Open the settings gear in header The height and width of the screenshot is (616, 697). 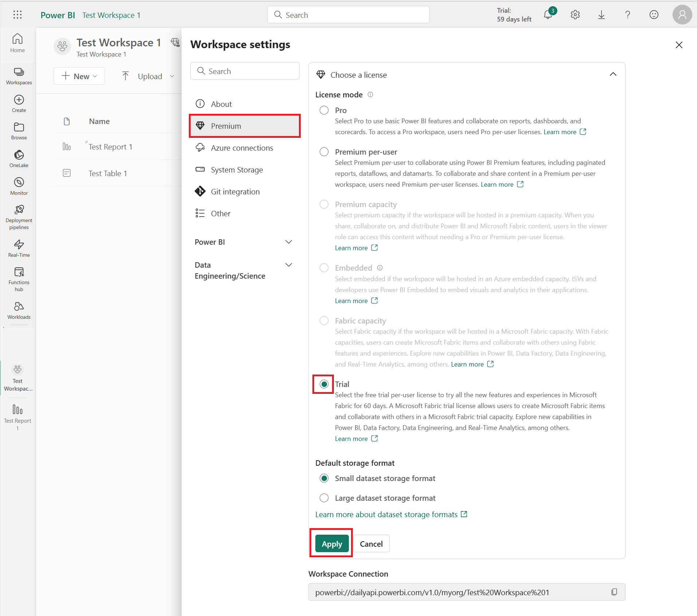575,15
